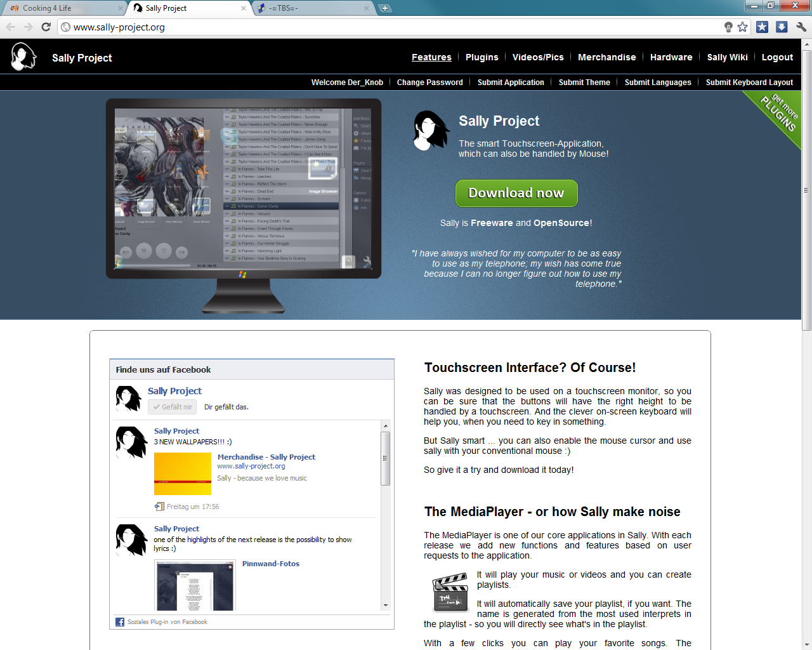Click Sally Project author name on wallpapers post
Image resolution: width=812 pixels, height=650 pixels.
[x=176, y=431]
